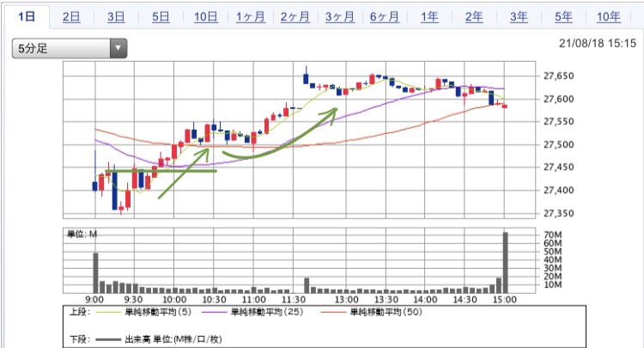The width and height of the screenshot is (644, 348).
Task: Click the 下段: legend row label
Action: [x=79, y=339]
